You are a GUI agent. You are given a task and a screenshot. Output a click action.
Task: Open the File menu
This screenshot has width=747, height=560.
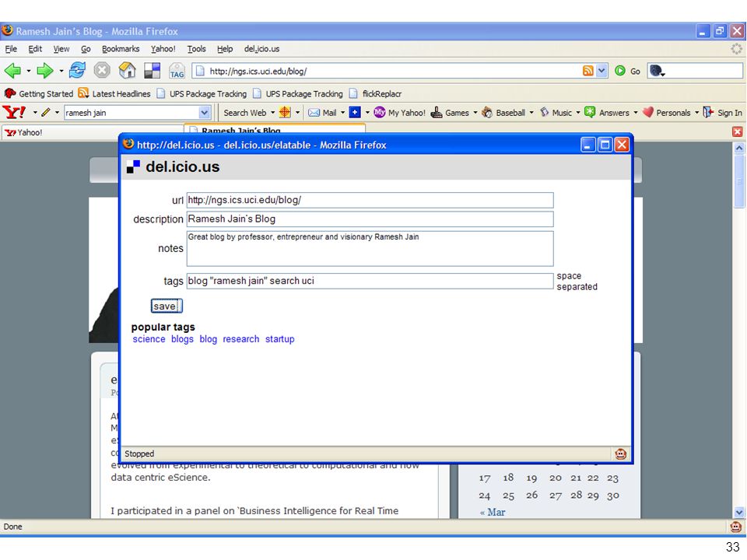pyautogui.click(x=11, y=48)
